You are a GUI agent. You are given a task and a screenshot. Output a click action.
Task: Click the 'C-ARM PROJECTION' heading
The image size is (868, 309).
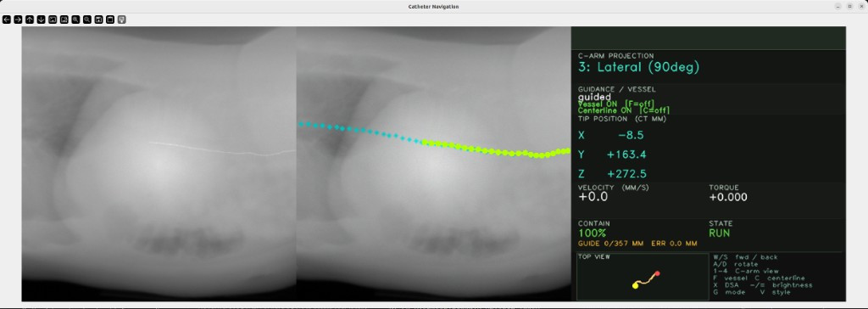coord(615,56)
